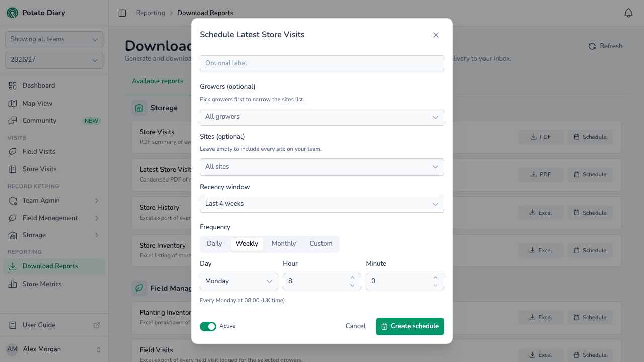644x362 pixels.
Task: Open the User Guide external link
Action: (54, 325)
